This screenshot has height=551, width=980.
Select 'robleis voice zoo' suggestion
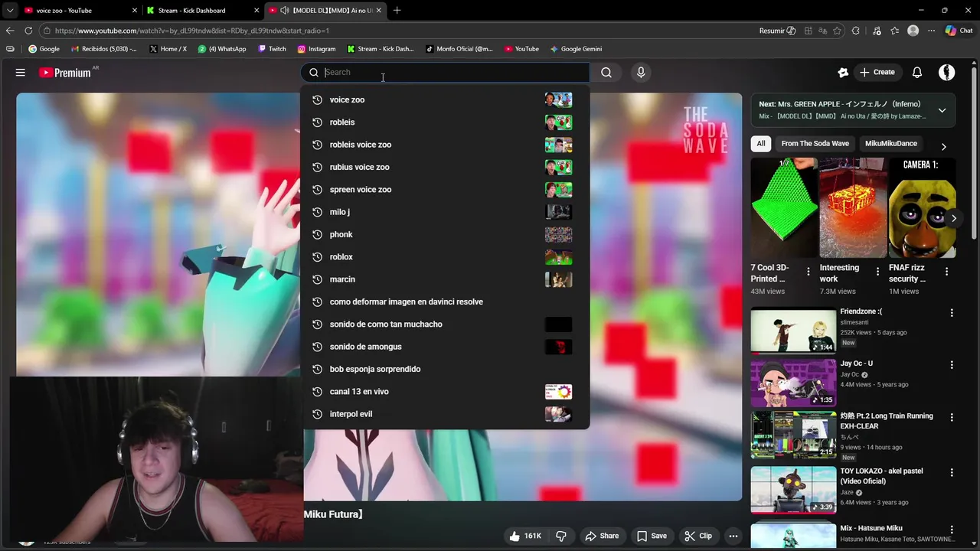coord(445,145)
